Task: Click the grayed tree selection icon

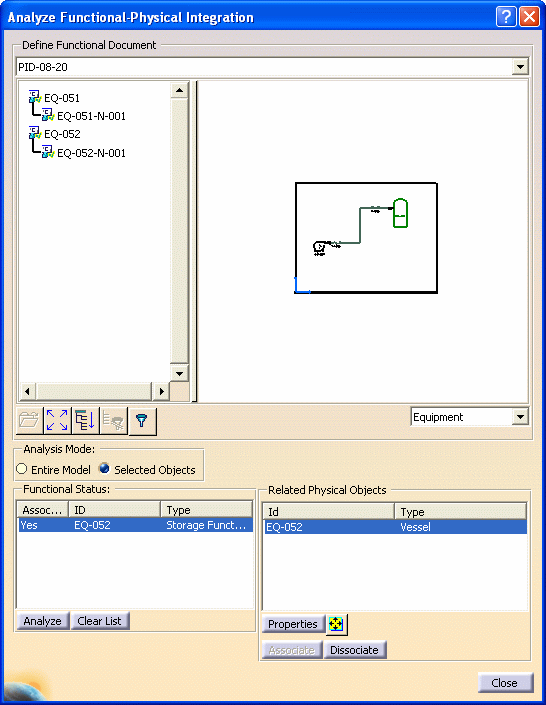Action: [114, 421]
